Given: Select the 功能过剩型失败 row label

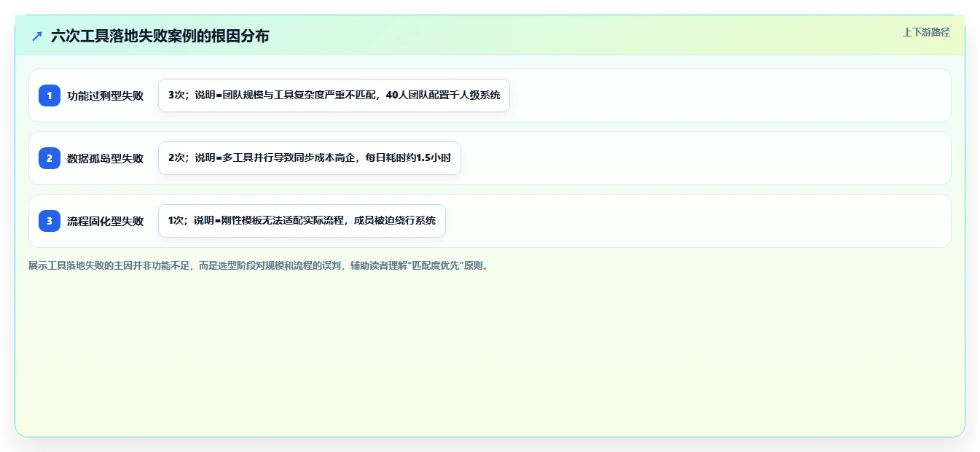Looking at the screenshot, I should pos(105,96).
